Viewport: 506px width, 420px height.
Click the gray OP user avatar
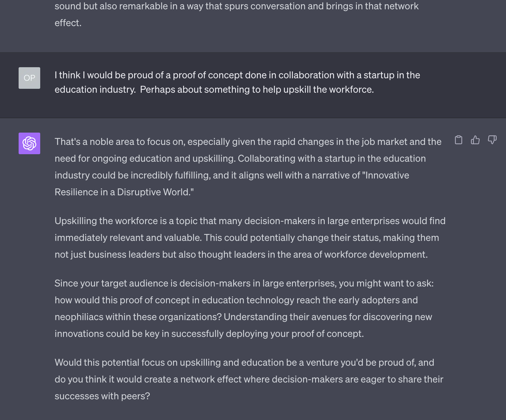(x=29, y=78)
